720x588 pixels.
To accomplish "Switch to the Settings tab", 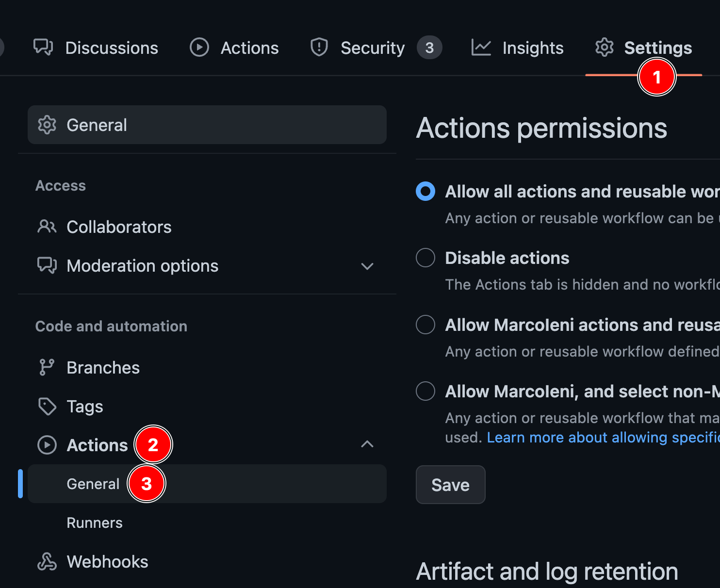I will pos(658,47).
